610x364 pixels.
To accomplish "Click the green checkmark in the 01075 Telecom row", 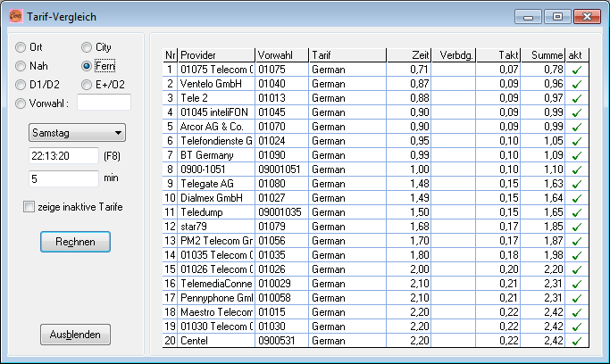I will click(x=577, y=70).
